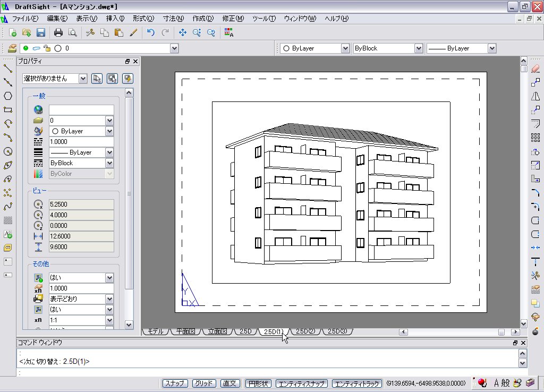Click the Properties panel scroll down arrow
Image resolution: width=544 pixels, height=392 pixels.
pyautogui.click(x=129, y=325)
